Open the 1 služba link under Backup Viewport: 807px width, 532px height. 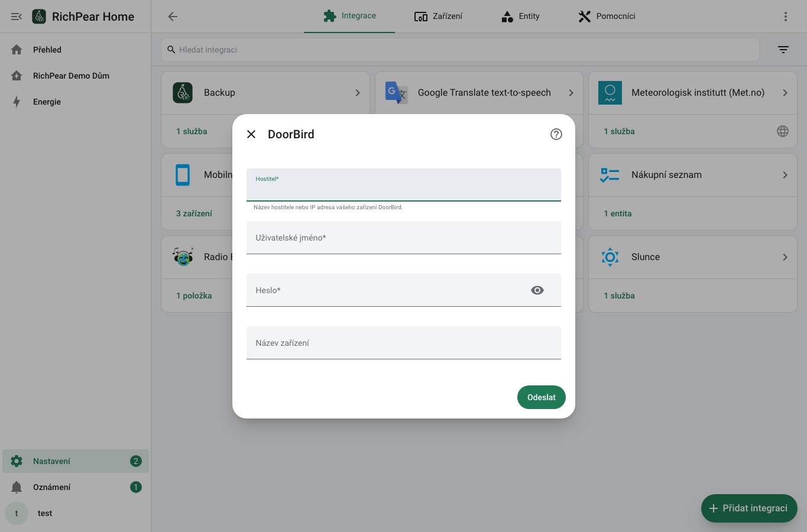(192, 131)
